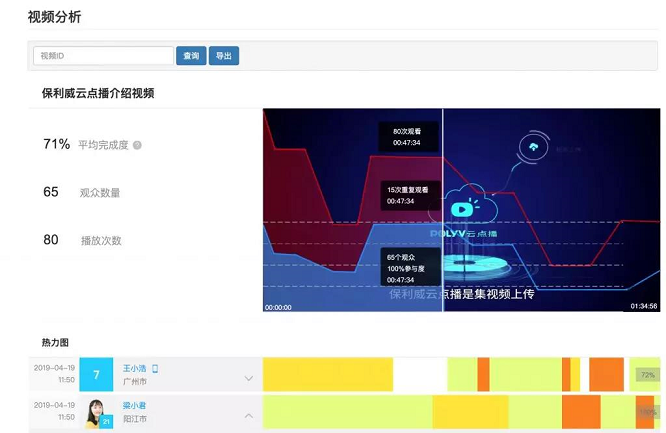
Task: Click the 72% badge on 王小浩 heatmap
Action: (x=647, y=375)
